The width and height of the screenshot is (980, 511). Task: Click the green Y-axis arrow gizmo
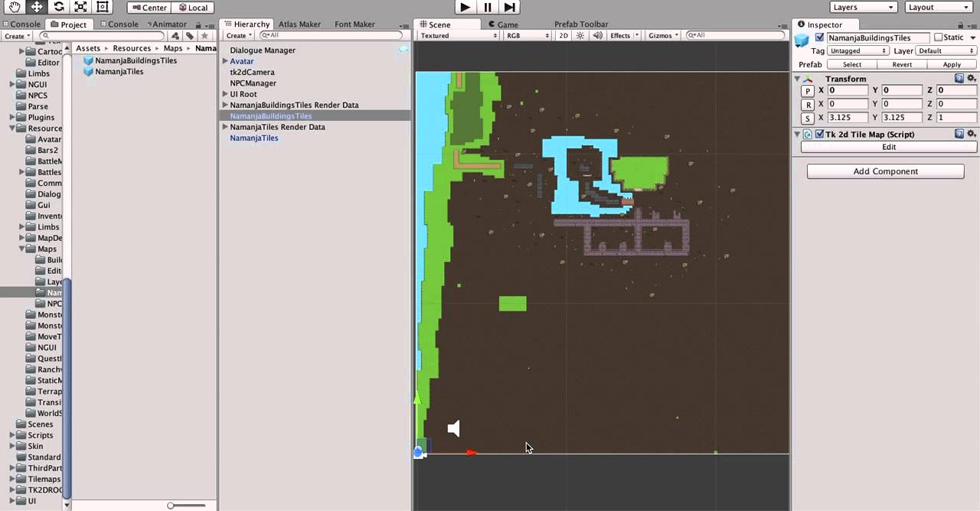[417, 398]
